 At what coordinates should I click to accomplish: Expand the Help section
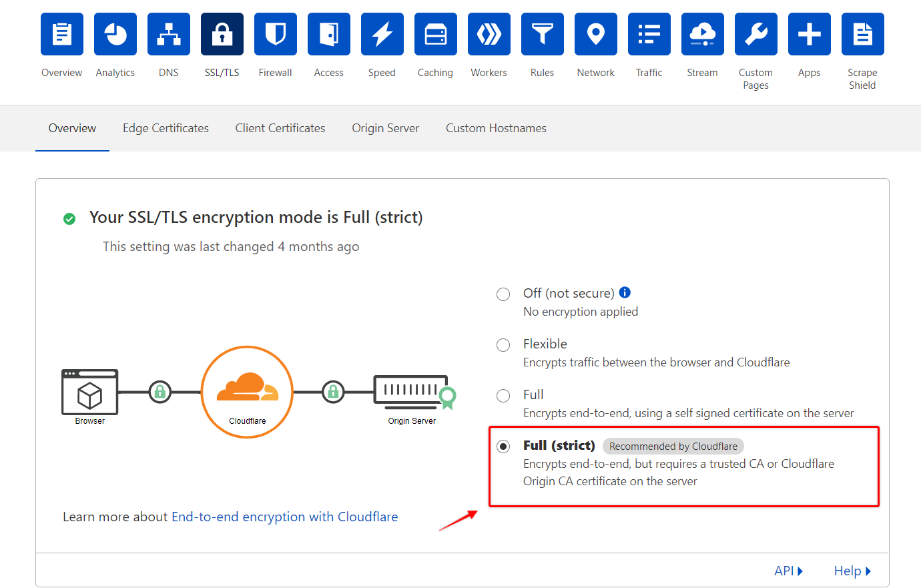(x=853, y=571)
